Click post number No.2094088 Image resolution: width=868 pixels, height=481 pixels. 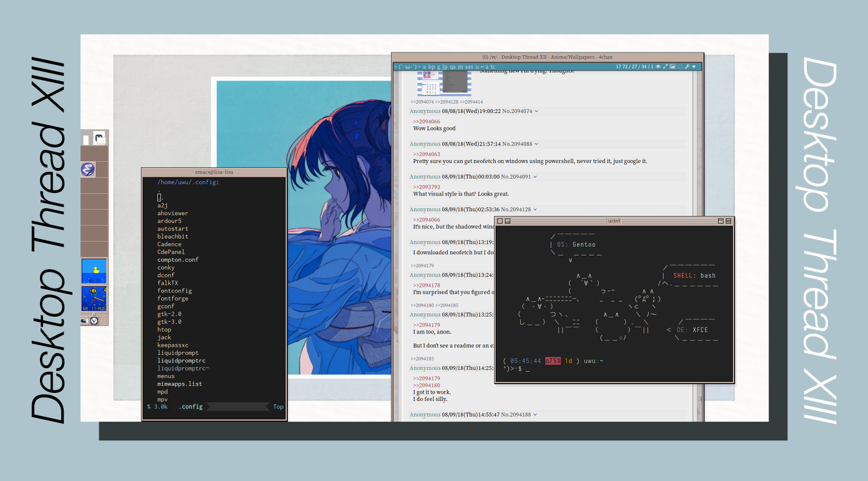pos(517,144)
